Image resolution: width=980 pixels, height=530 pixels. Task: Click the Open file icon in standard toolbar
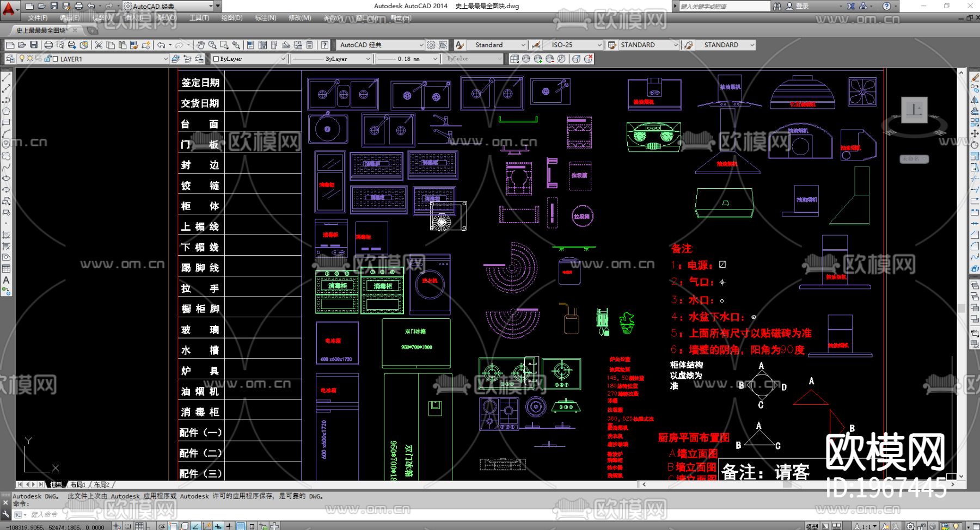(22, 45)
